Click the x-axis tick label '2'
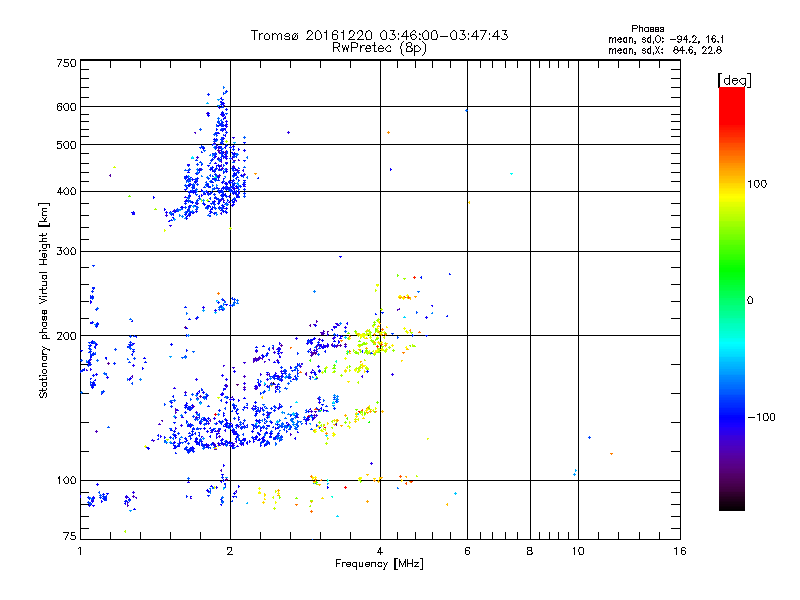Image resolution: width=800 pixels, height=600 pixels. pyautogui.click(x=230, y=551)
